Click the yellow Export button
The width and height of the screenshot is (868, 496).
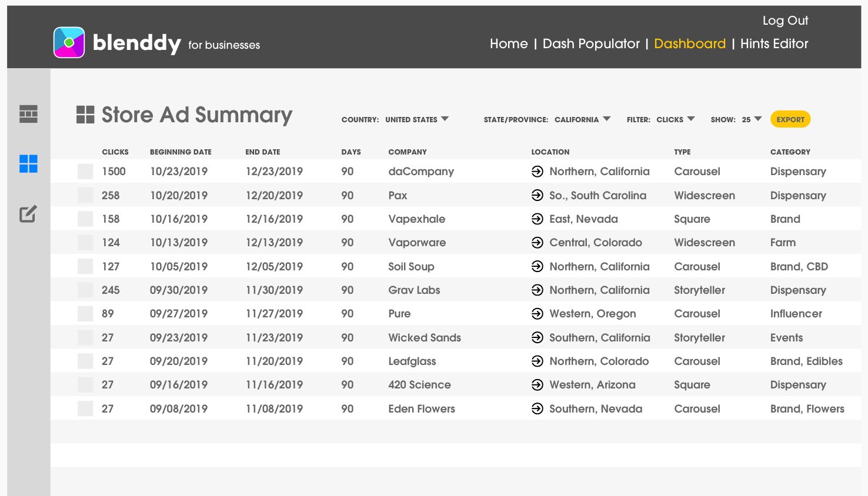[790, 119]
